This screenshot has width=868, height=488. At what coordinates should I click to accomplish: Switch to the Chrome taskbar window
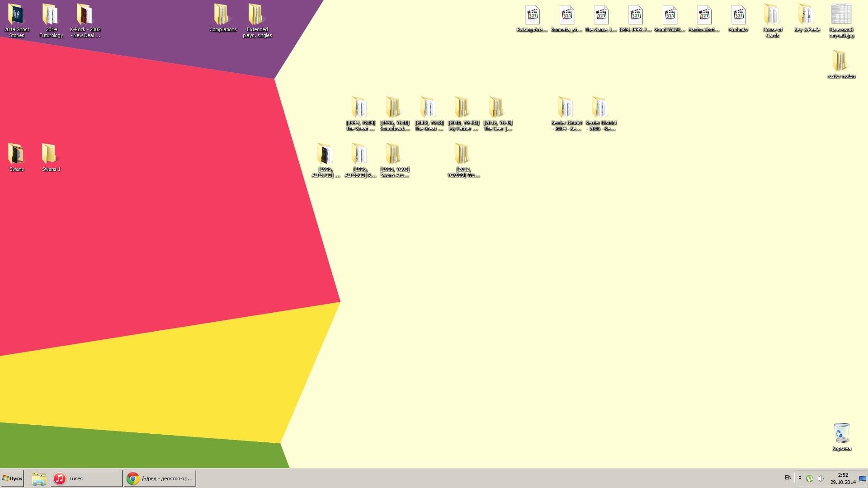(160, 479)
